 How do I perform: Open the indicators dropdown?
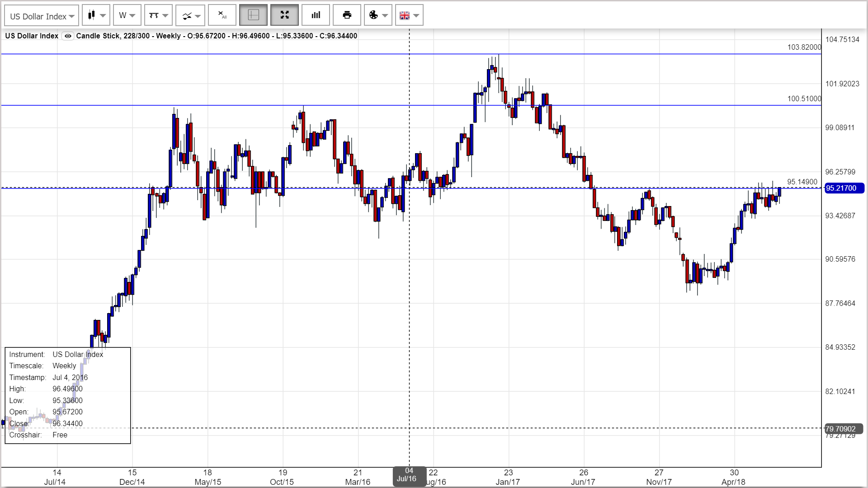pyautogui.click(x=190, y=15)
